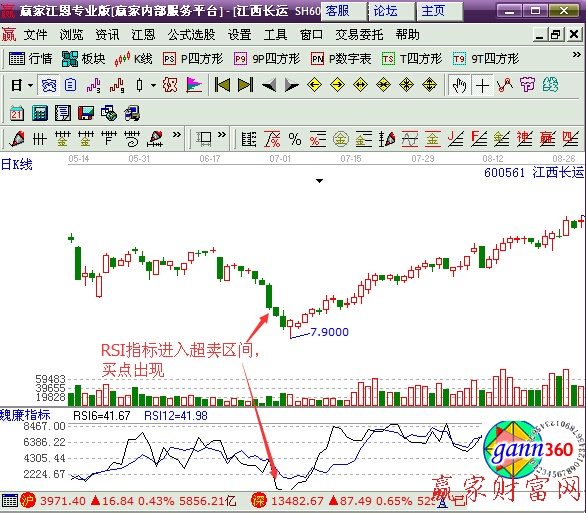Open the P四方形 tool
The image size is (586, 513).
point(193,59)
